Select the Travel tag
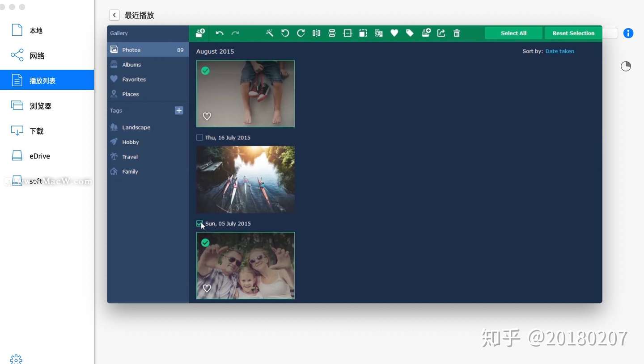 click(x=148, y=157)
